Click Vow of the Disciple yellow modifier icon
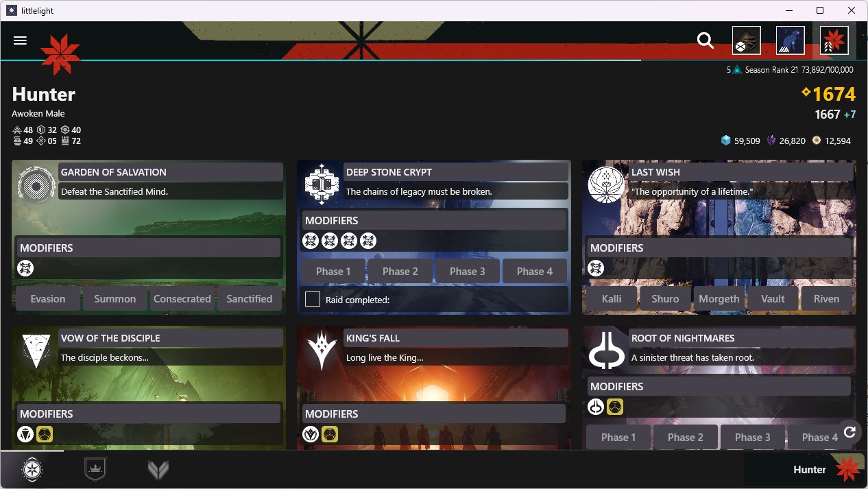The width and height of the screenshot is (868, 489). (x=45, y=434)
